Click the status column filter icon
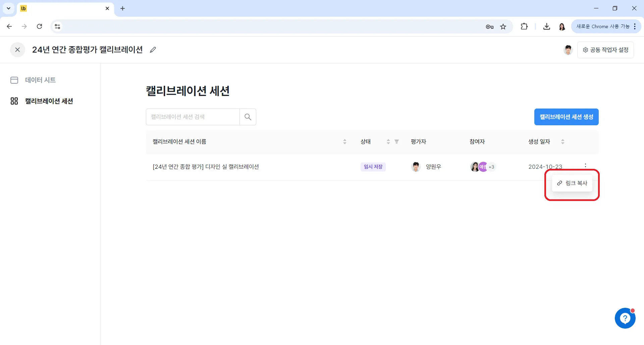This screenshot has width=644, height=345. tap(396, 142)
